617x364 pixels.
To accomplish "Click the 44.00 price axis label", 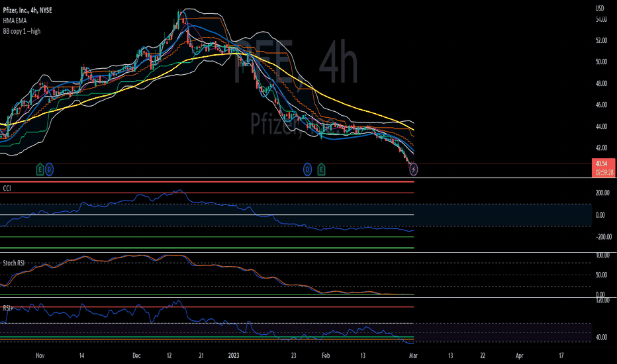I will [x=601, y=126].
